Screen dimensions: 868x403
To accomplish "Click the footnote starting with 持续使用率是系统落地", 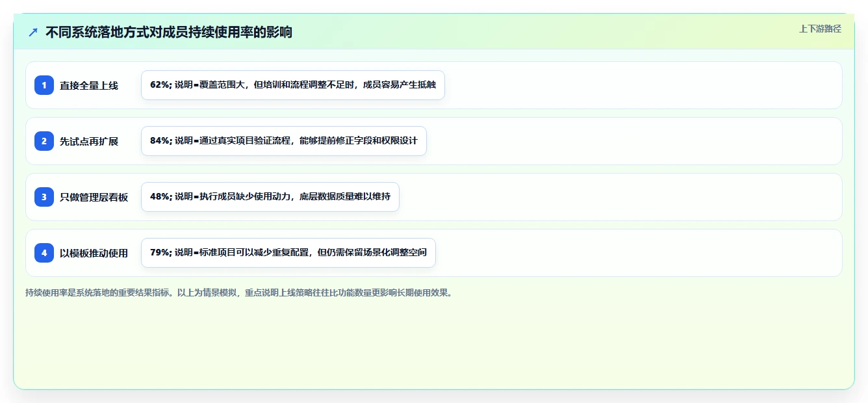I will (x=238, y=292).
